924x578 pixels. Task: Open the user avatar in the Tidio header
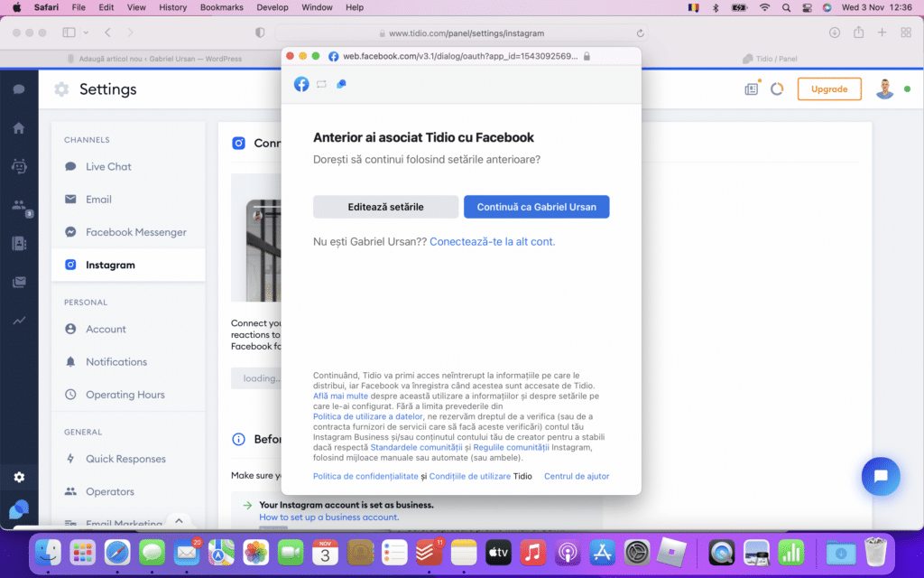pyautogui.click(x=884, y=89)
